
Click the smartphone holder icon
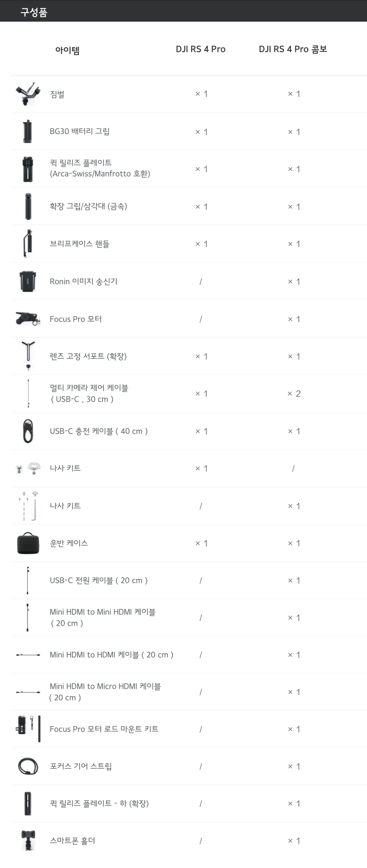point(28,841)
